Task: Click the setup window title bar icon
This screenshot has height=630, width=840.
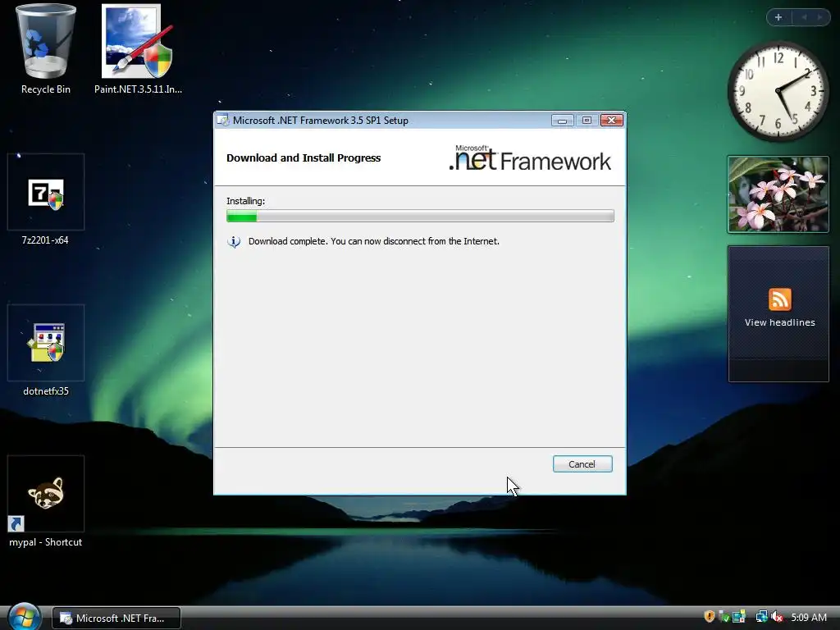Action: coord(223,120)
